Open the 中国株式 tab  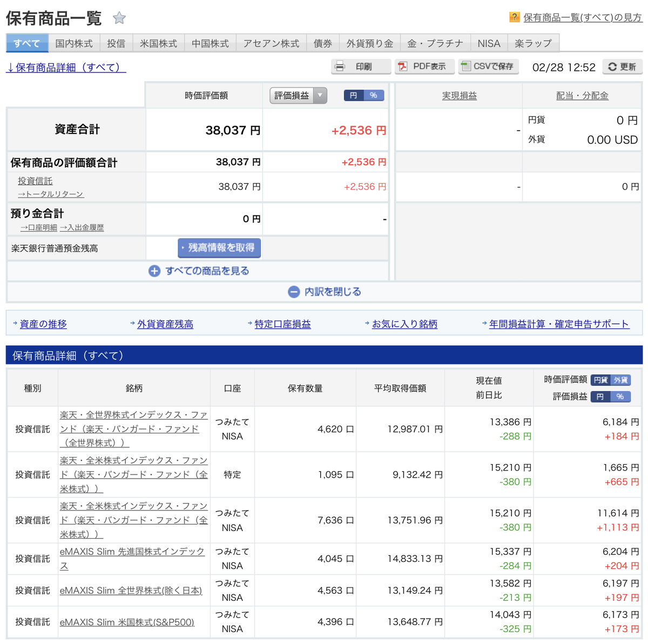click(x=210, y=43)
